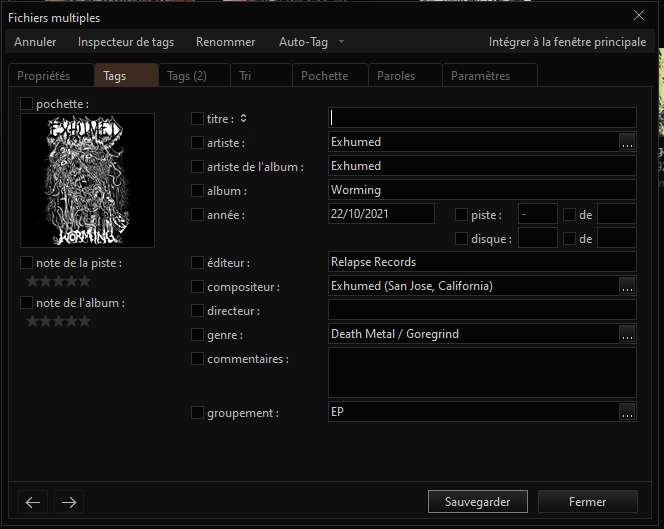
Task: Enable the note de la piste checkbox
Action: click(x=27, y=263)
